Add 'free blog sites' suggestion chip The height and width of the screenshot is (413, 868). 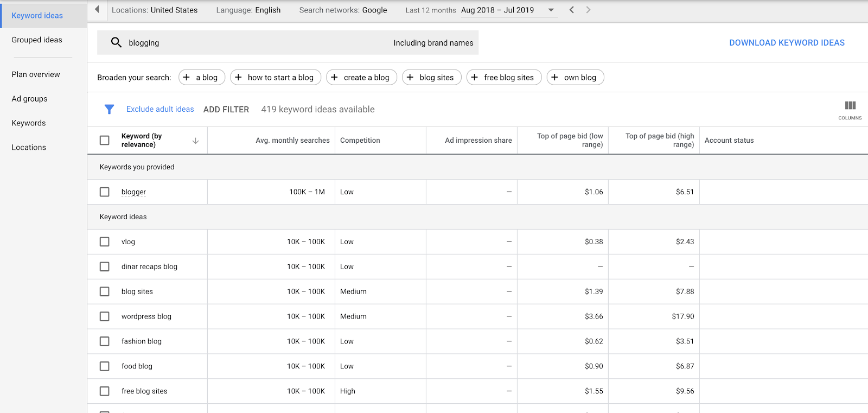503,78
